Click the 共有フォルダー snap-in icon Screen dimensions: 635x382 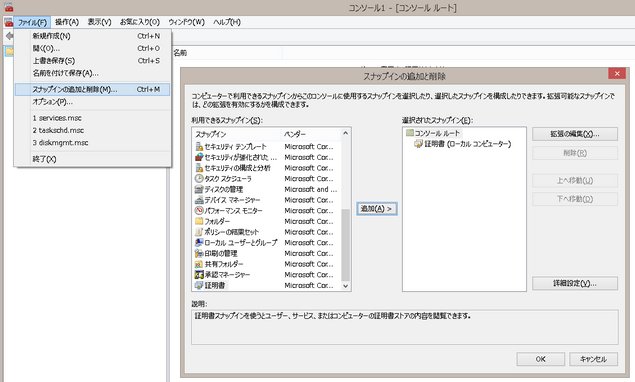coord(199,264)
